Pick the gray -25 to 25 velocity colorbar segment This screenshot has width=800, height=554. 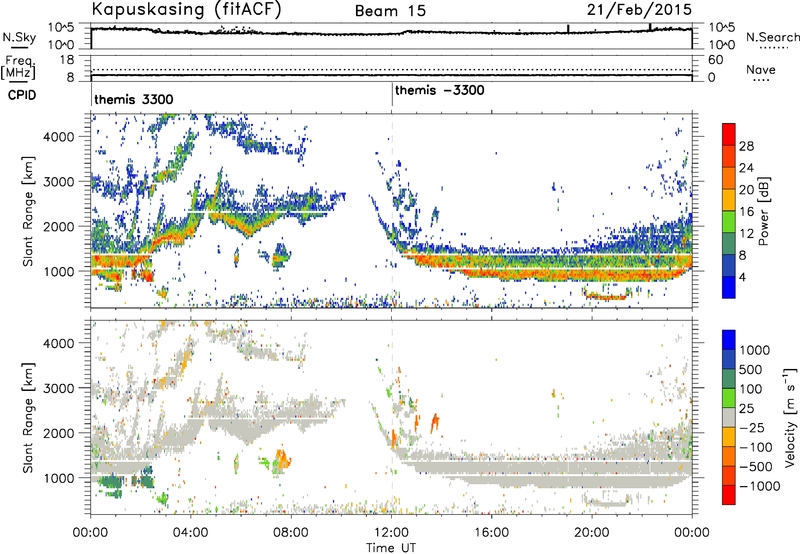click(x=729, y=418)
